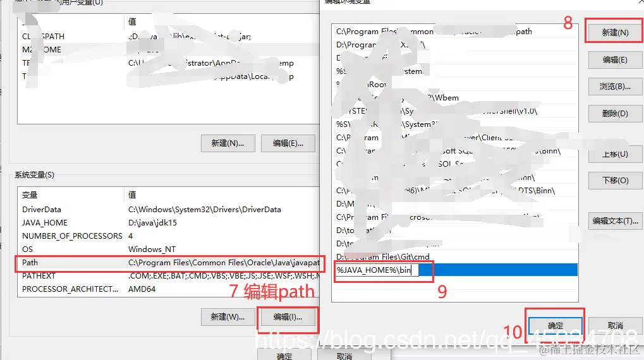The width and height of the screenshot is (644, 360).
Task: Click the 值 column header in system variables
Action: [222, 195]
